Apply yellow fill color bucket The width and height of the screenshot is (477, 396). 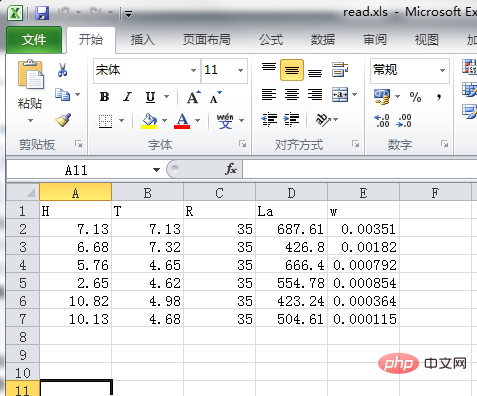coord(149,121)
